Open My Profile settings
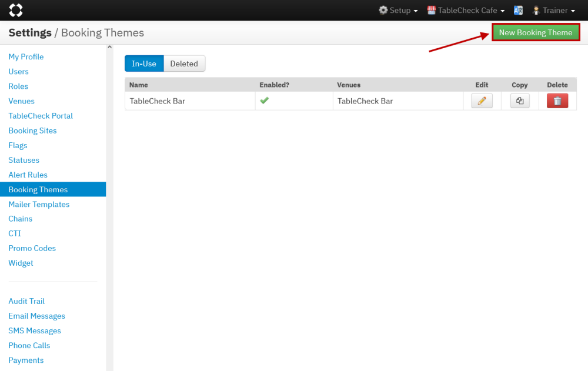 click(x=26, y=56)
